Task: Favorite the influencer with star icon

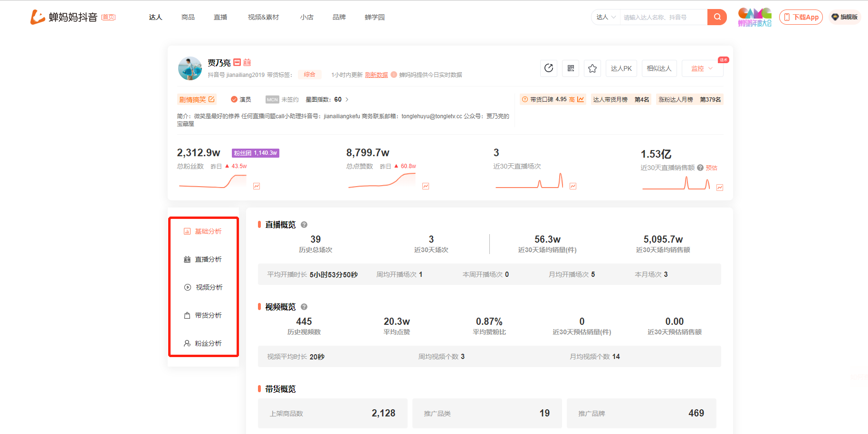Action: tap(592, 68)
